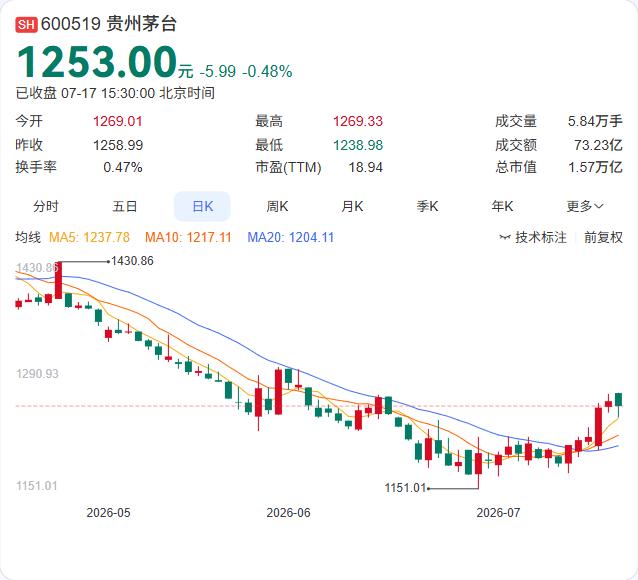Click the 今开 value 1269.01
638x580 pixels.
pyautogui.click(x=118, y=121)
